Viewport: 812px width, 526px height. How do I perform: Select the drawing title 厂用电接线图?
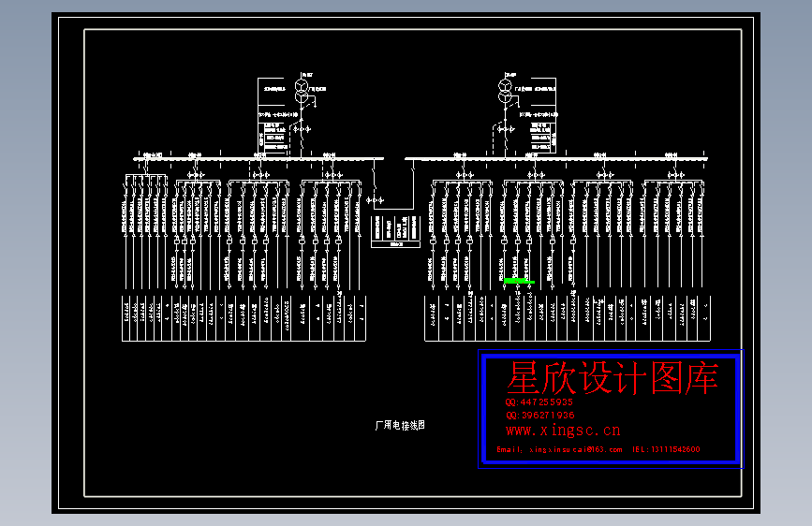400,426
